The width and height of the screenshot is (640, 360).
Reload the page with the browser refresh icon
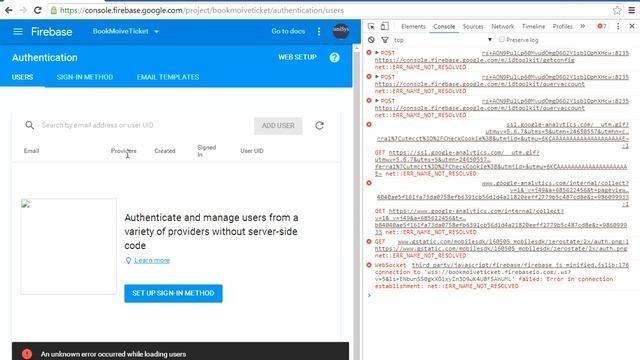(x=38, y=10)
